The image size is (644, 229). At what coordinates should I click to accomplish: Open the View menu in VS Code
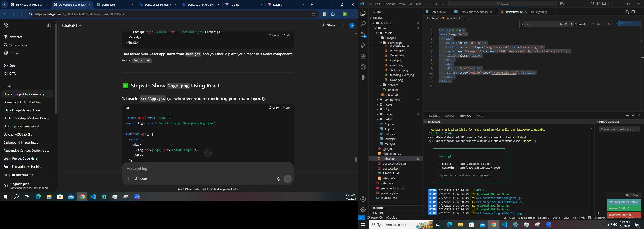pos(402,4)
